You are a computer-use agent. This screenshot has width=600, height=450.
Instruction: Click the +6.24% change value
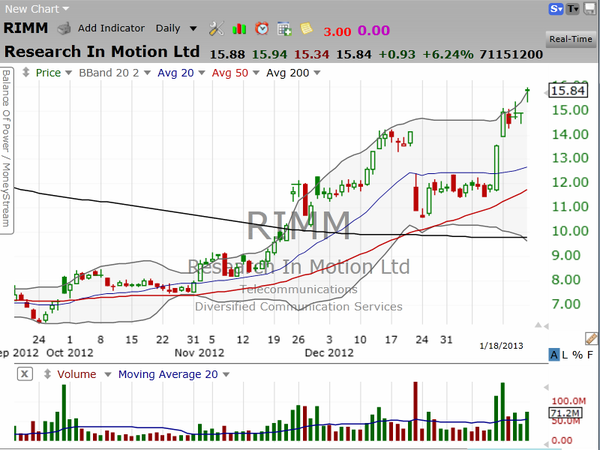(448, 54)
